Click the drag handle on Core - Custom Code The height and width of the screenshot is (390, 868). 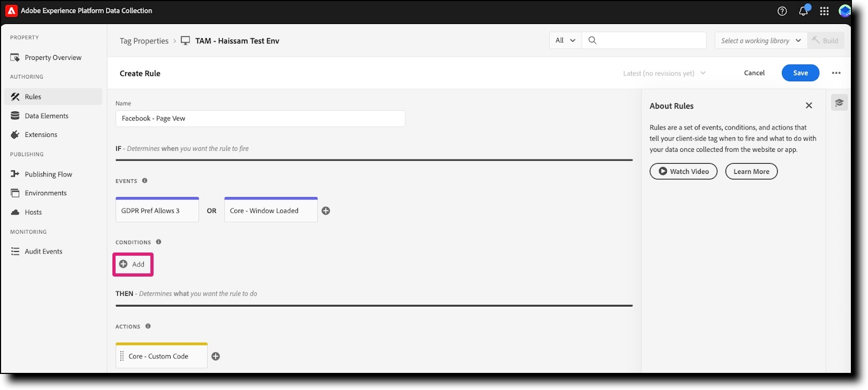tap(122, 356)
